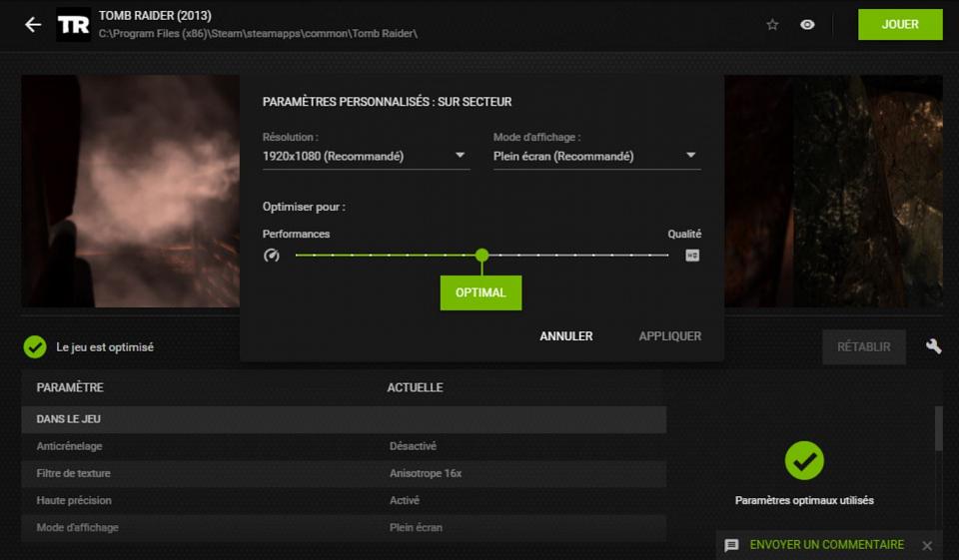Click the Tomb Raider TR logo
This screenshot has width=959, height=560.
(x=73, y=25)
